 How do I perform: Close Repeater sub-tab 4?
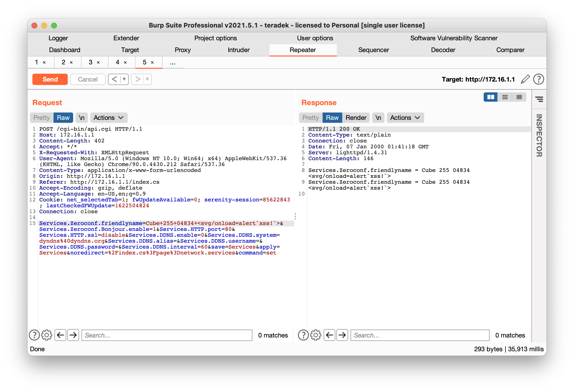coord(125,63)
